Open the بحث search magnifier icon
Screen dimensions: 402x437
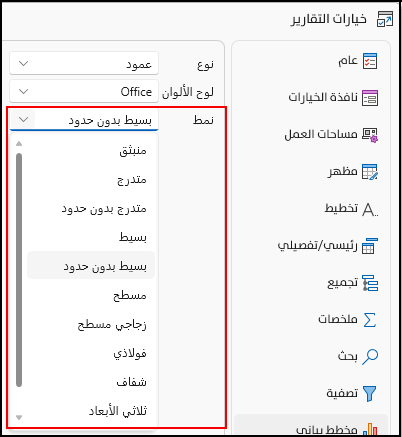370,357
